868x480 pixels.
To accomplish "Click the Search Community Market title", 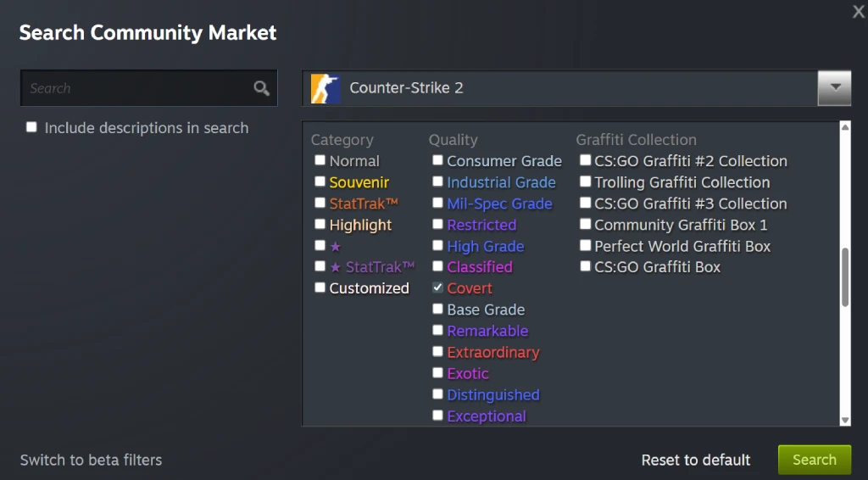I will 147,32.
